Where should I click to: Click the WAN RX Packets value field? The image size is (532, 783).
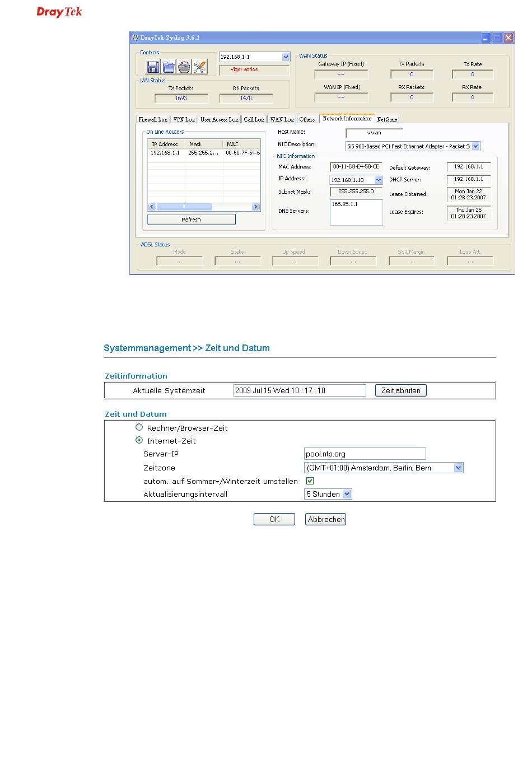412,97
